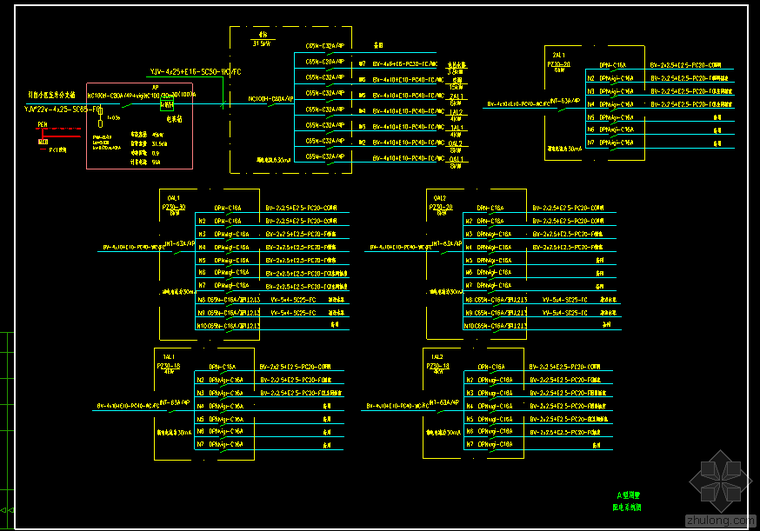The height and width of the screenshot is (531, 760).
Task: Click the 30mA leakage label in the 1AL2 panel
Action: (443, 433)
